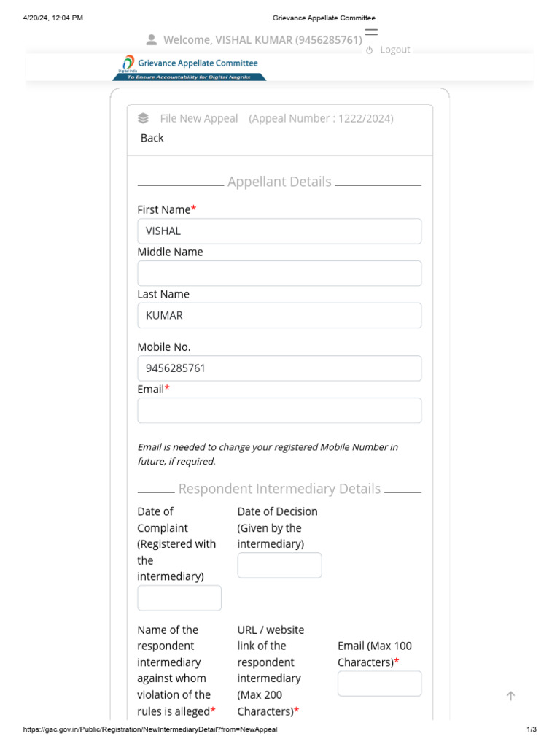Click the Mobile No. input field
The width and height of the screenshot is (560, 747).
click(279, 368)
